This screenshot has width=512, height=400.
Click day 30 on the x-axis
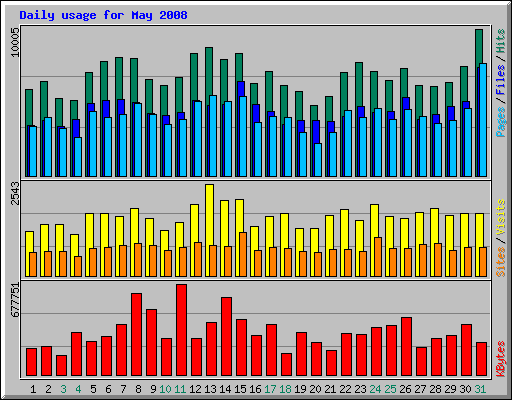(x=465, y=389)
